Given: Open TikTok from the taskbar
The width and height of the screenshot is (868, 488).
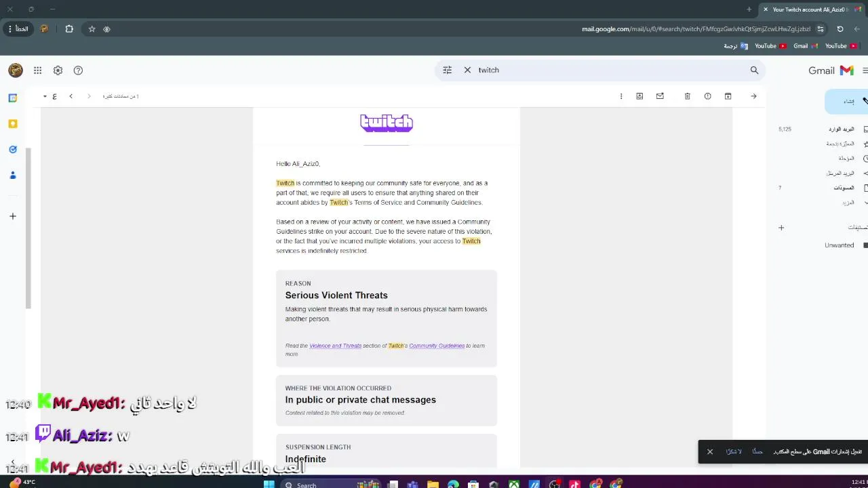Looking at the screenshot, I should pos(575,485).
